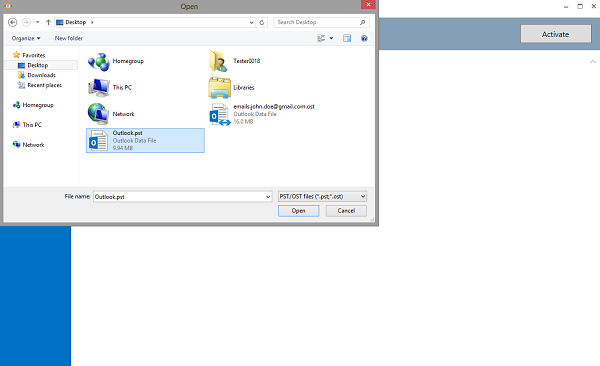Select Favorites in navigation pane
The width and height of the screenshot is (600, 366).
[34, 55]
